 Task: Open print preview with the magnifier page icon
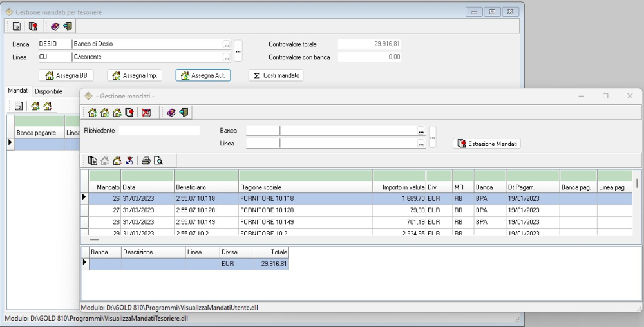[158, 161]
